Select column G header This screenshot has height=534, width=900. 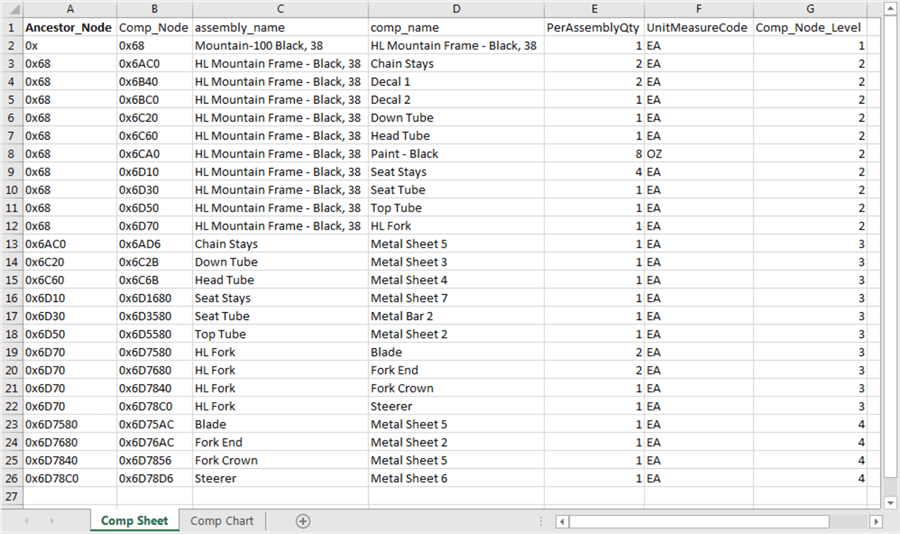click(810, 9)
